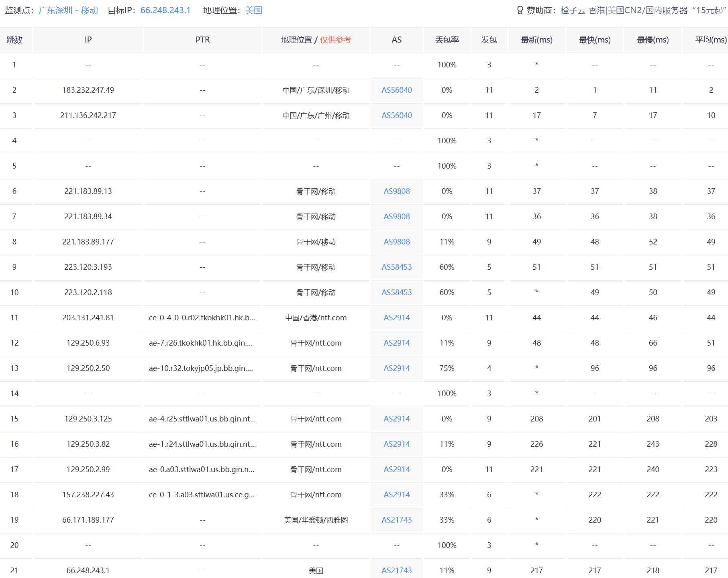Open AS21743 details for hop 19

(x=396, y=520)
